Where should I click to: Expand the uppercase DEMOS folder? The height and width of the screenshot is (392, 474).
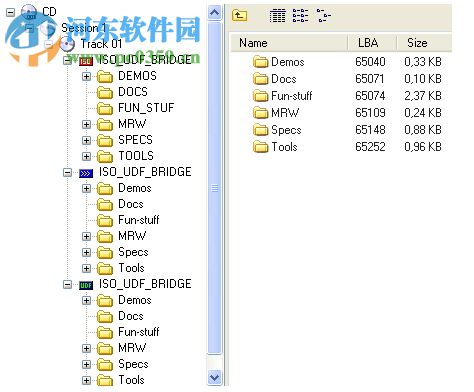coord(86,77)
